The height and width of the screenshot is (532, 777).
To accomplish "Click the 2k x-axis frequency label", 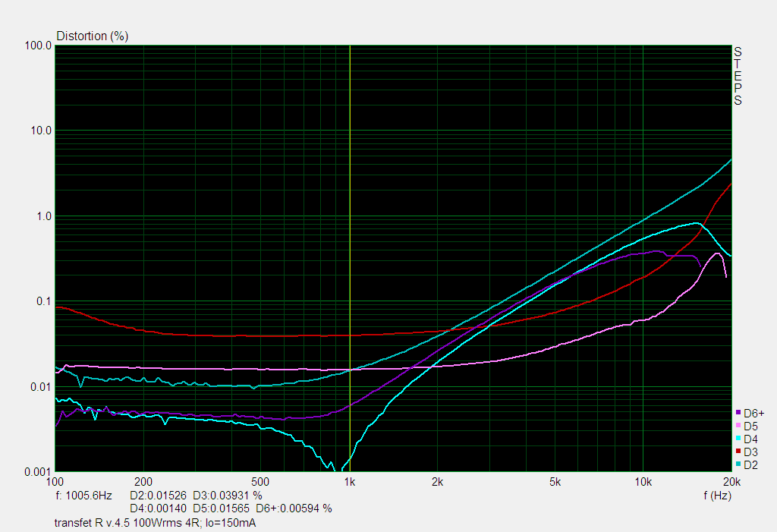I will [438, 482].
